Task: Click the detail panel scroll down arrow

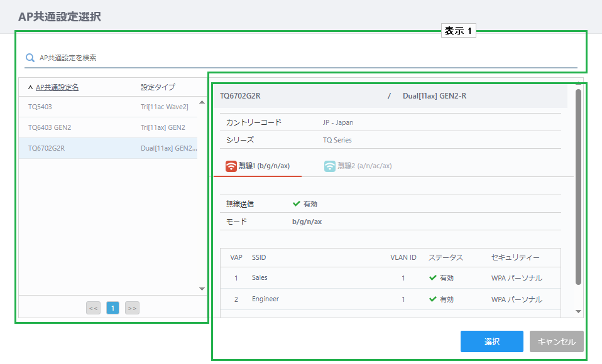Action: 578,311
